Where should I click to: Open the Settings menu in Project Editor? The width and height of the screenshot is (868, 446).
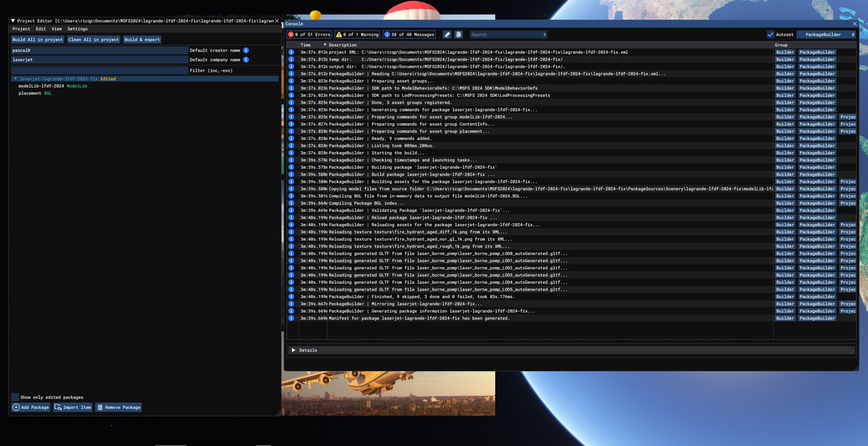77,29
